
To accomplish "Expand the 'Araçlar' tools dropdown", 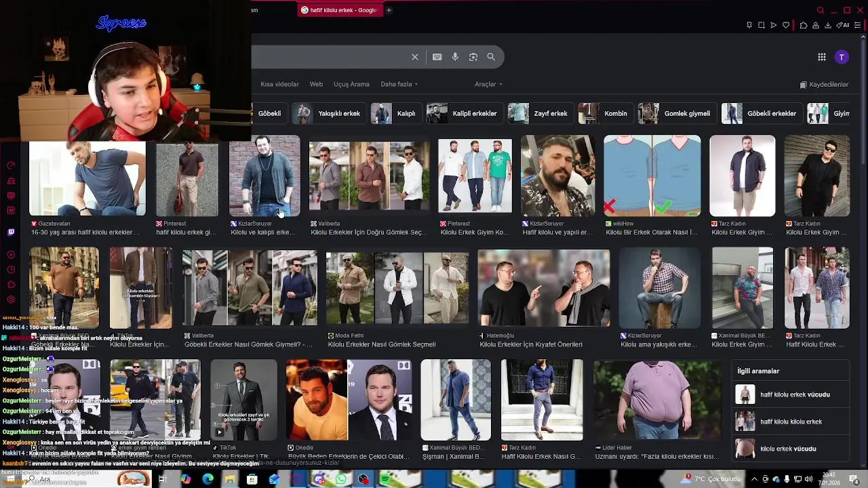I will (x=488, y=84).
